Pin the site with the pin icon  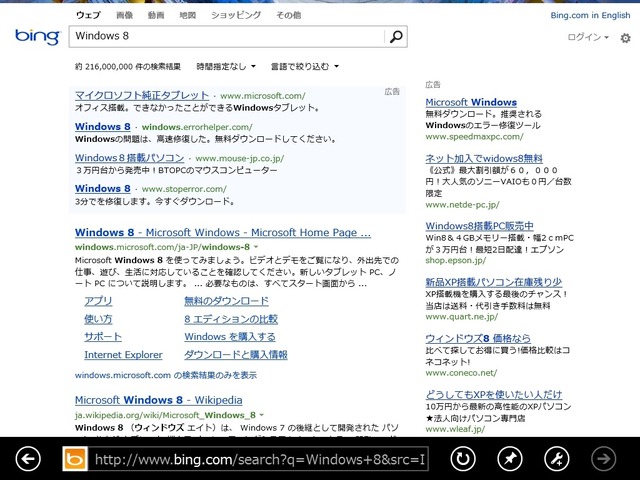click(x=510, y=459)
